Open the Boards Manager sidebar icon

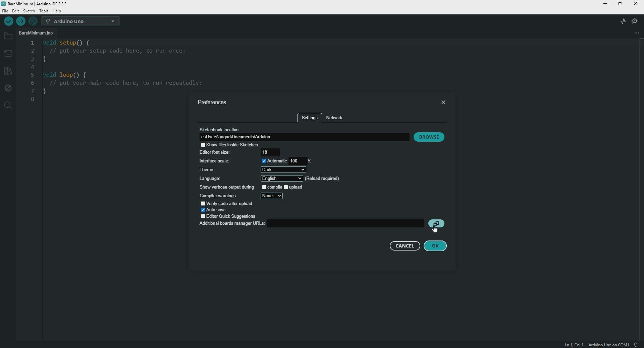(x=8, y=54)
